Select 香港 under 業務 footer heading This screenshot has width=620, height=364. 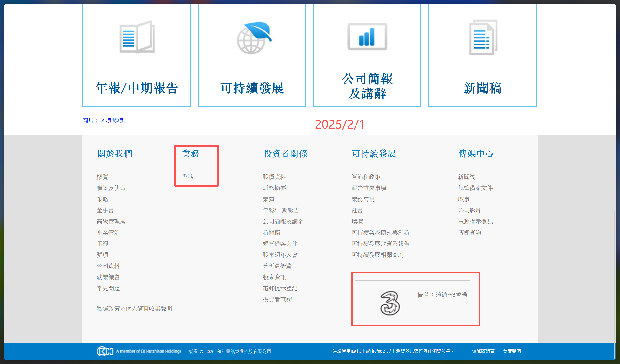coord(187,177)
